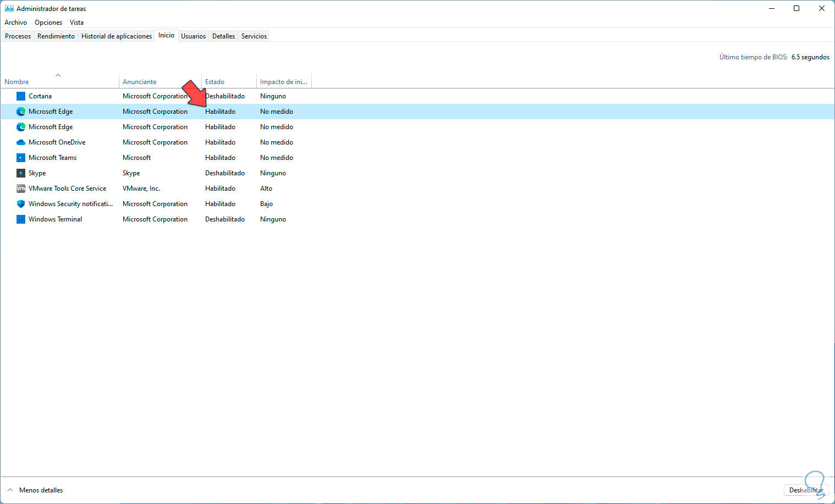Select the Skype startup entry
Image resolution: width=835 pixels, height=504 pixels.
[417, 173]
